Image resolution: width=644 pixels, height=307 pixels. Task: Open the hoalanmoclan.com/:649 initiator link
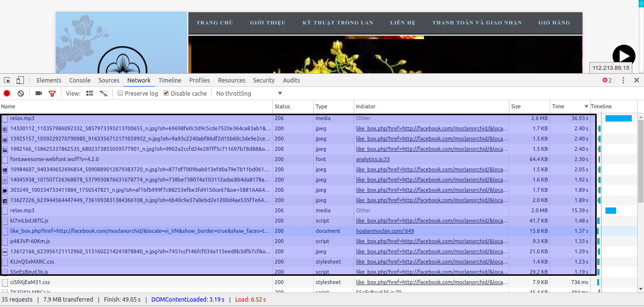coord(385,231)
